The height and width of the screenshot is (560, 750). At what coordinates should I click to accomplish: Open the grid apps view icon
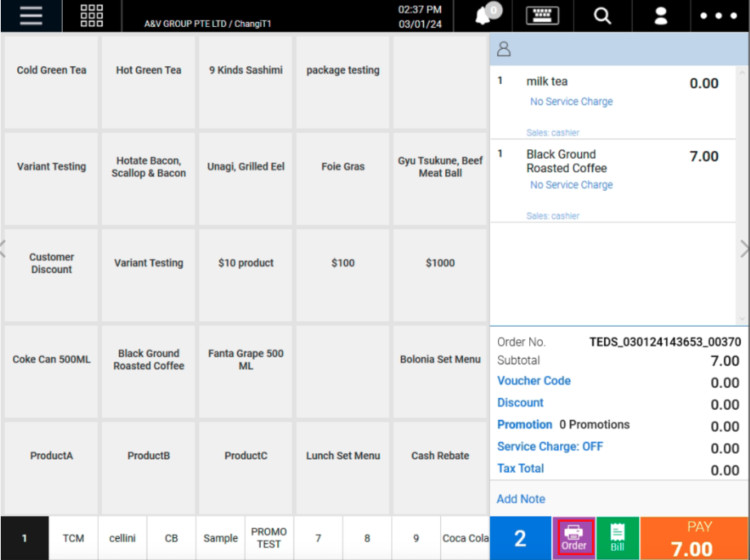tap(91, 15)
